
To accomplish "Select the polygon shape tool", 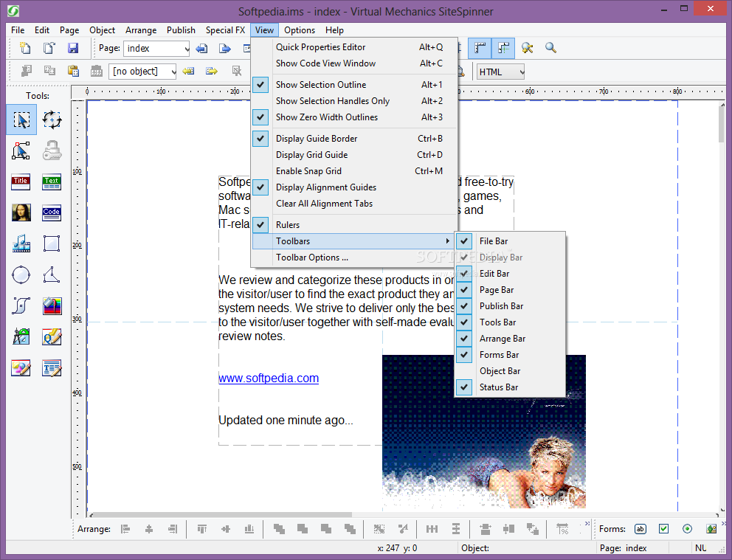I will pyautogui.click(x=52, y=275).
